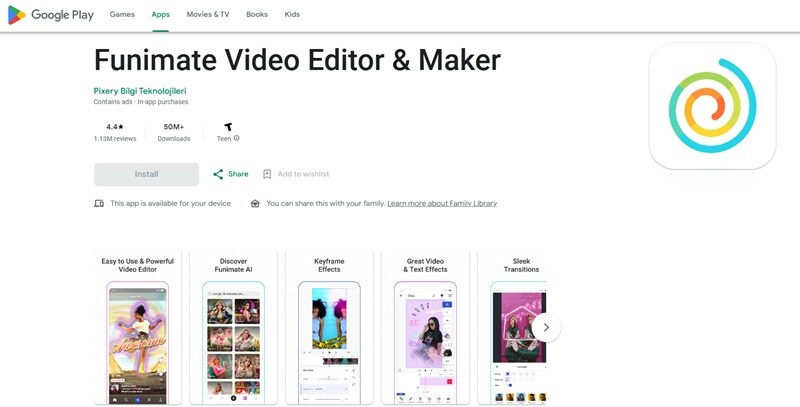Go to the Books tab
Screen dimensions: 800x407
coord(257,14)
